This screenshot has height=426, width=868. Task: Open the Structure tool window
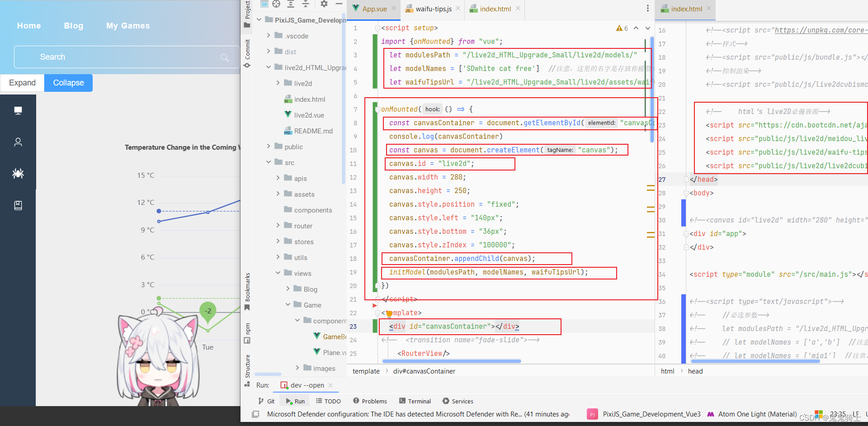[247, 370]
